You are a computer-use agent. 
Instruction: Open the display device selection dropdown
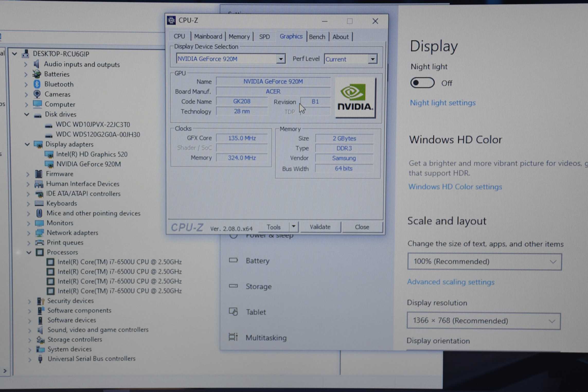point(281,59)
